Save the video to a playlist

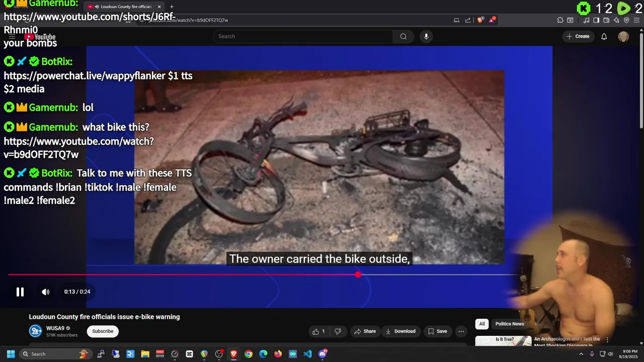[437, 331]
